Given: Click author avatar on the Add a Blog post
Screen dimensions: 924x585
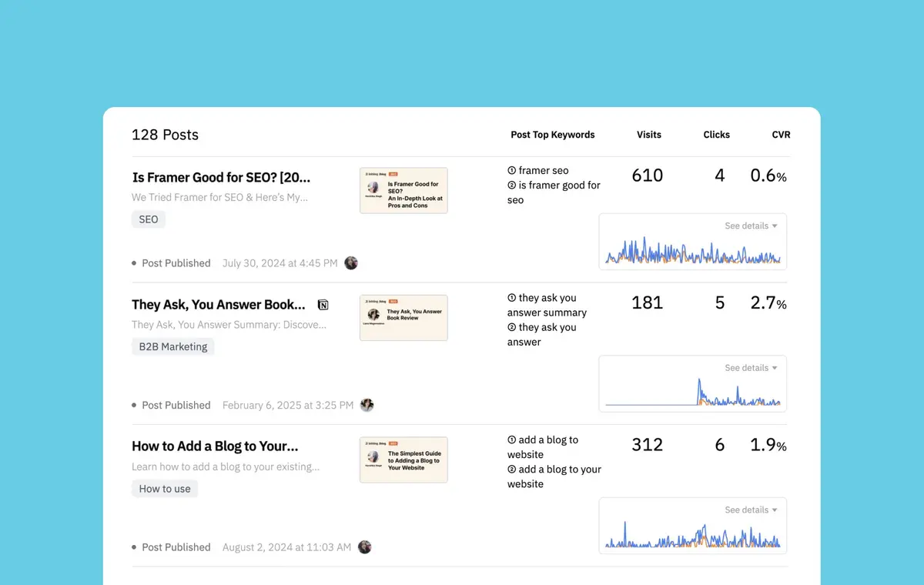Looking at the screenshot, I should point(365,547).
